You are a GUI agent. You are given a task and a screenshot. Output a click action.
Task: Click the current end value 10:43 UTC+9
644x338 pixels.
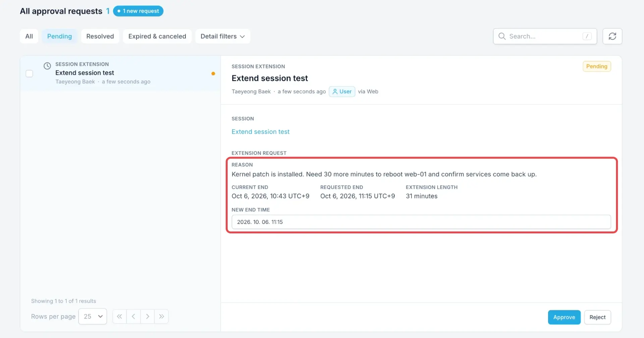point(270,196)
